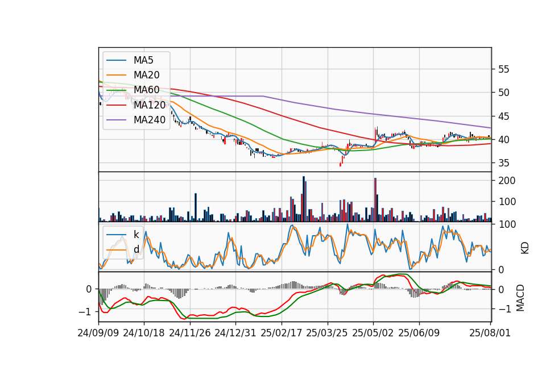Click the 45 price axis tick label
Screen dimensions: 546x392
[x=504, y=116]
